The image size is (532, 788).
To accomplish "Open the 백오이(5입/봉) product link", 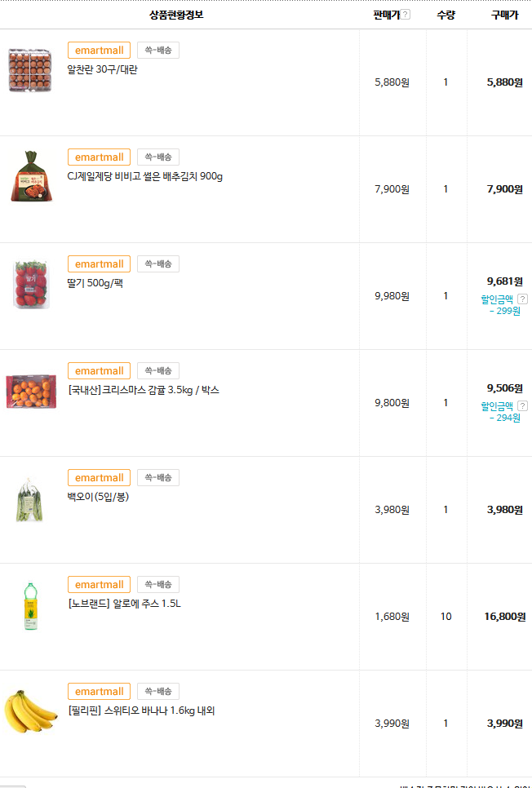I will tap(97, 498).
